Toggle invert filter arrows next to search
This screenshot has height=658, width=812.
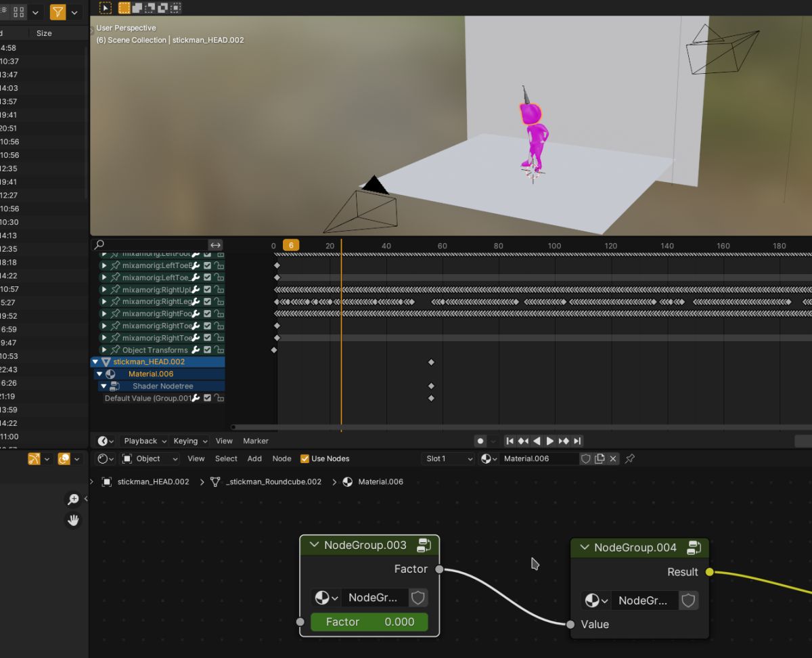215,245
